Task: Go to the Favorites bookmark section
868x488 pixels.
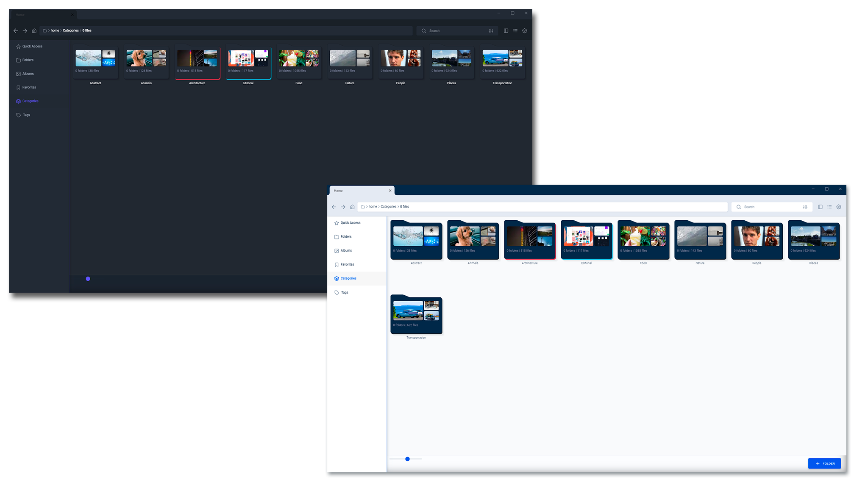Action: click(347, 264)
